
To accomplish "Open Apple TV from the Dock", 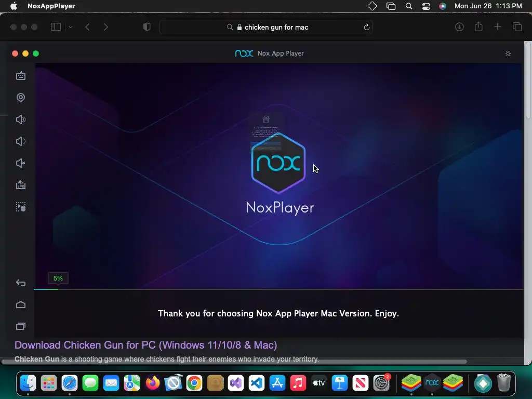I will [319, 383].
